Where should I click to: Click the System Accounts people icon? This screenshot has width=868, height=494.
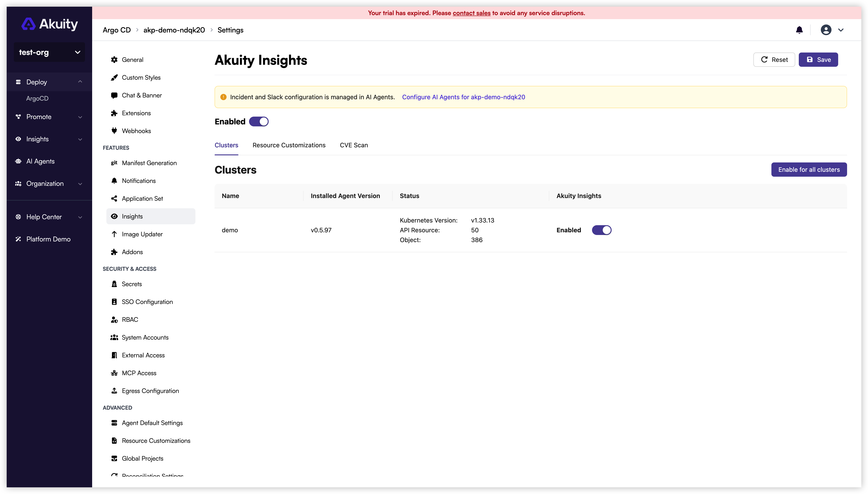click(114, 338)
